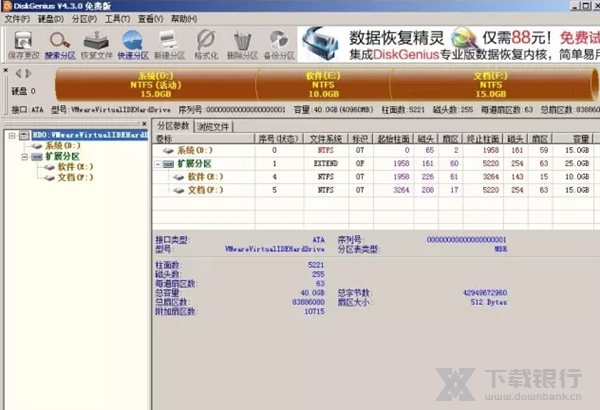Viewport: 600px width, 410px height.
Task: Open the 硬盘(D) menu
Action: (x=51, y=19)
